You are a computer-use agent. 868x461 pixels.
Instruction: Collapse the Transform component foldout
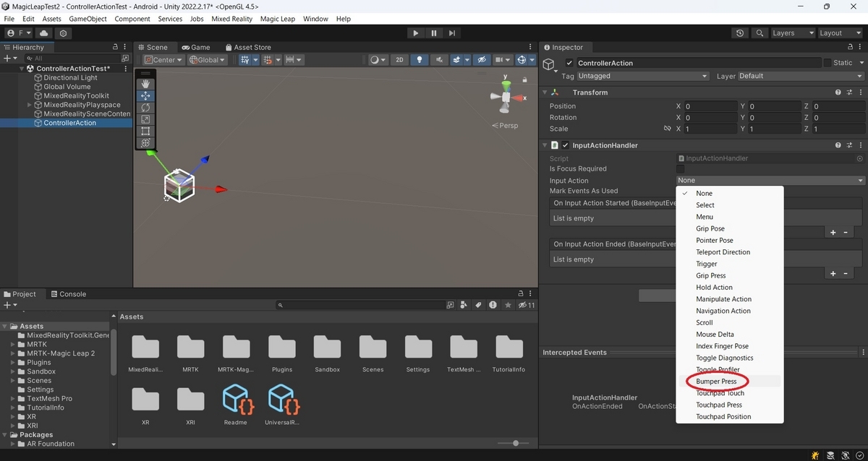(x=545, y=92)
